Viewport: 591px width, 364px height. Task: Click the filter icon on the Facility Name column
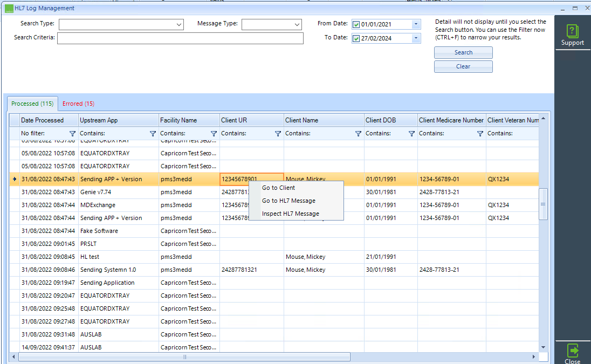pyautogui.click(x=212, y=133)
